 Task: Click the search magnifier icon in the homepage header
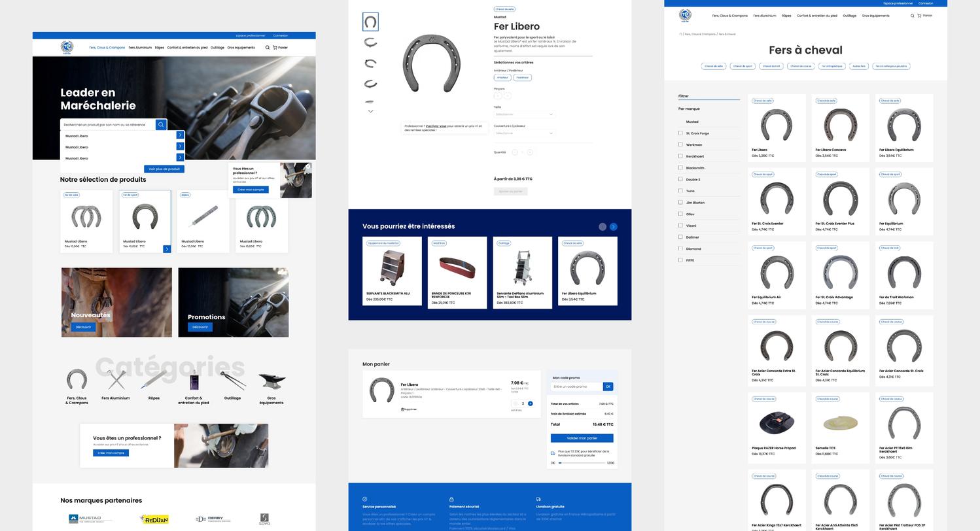(267, 48)
